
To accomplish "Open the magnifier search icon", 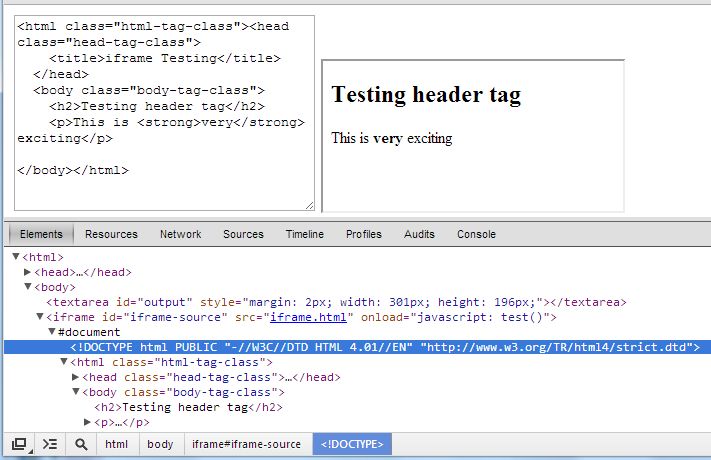I will [x=81, y=444].
